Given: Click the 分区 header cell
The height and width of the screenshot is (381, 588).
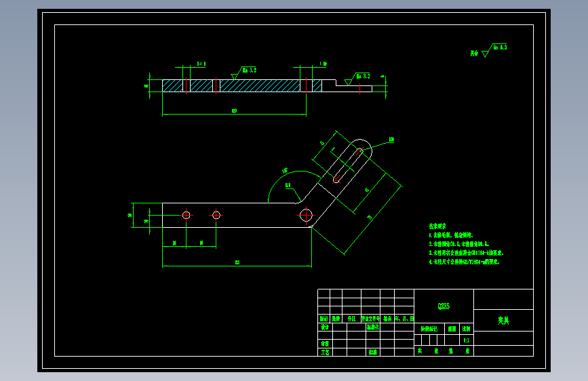Looking at the screenshot, I should pos(351,319).
